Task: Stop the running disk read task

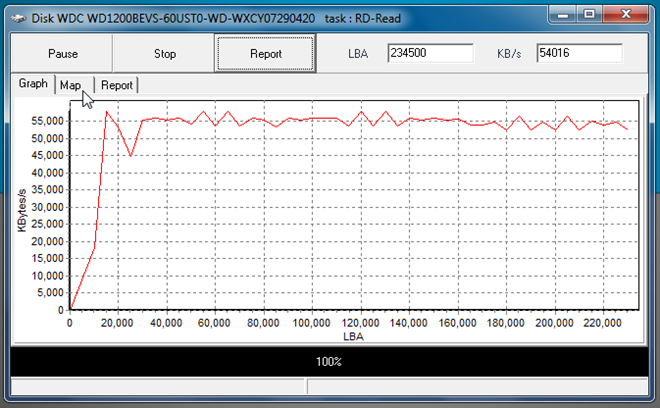Action: coord(164,53)
